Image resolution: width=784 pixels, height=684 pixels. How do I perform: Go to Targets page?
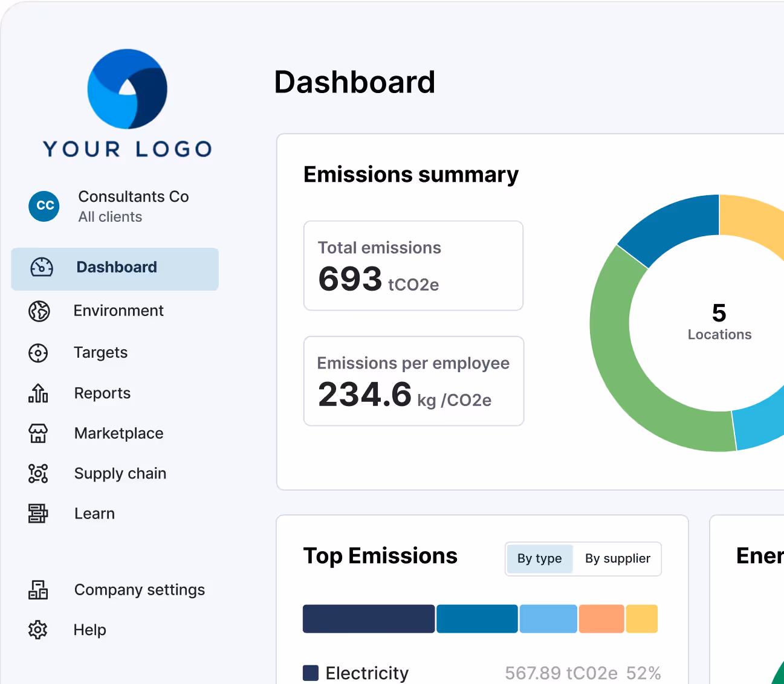[x=100, y=353]
